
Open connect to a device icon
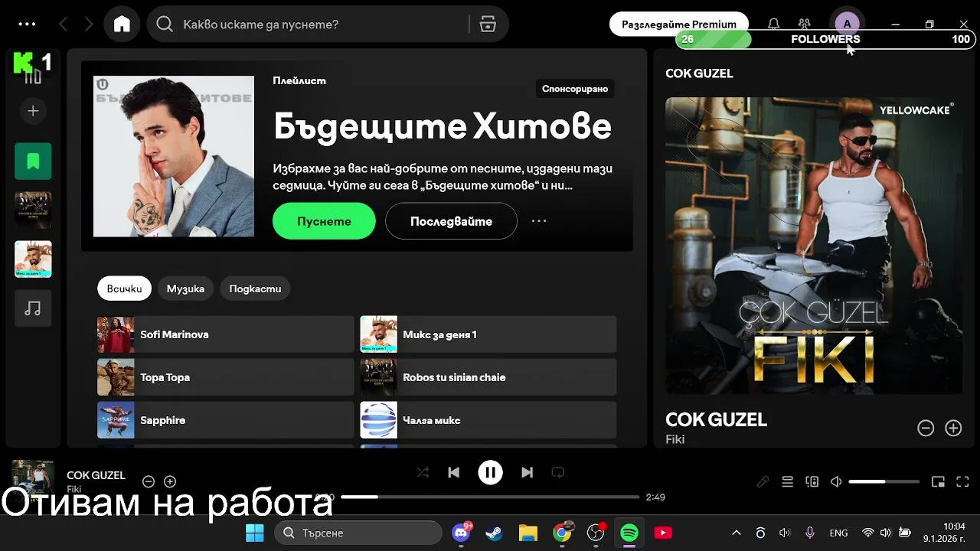(x=812, y=481)
